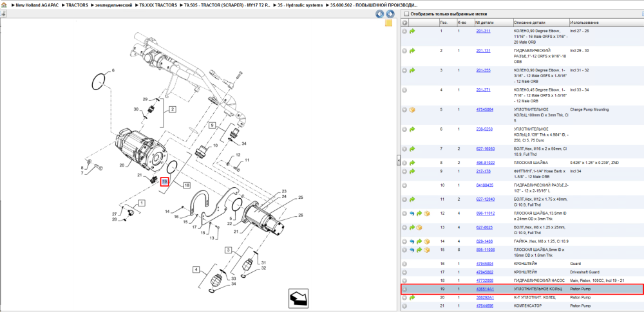Image resolution: width=644 pixels, height=312 pixels.
Task: Click the green arrow icon in row 627-12040
Action: pyautogui.click(x=412, y=199)
